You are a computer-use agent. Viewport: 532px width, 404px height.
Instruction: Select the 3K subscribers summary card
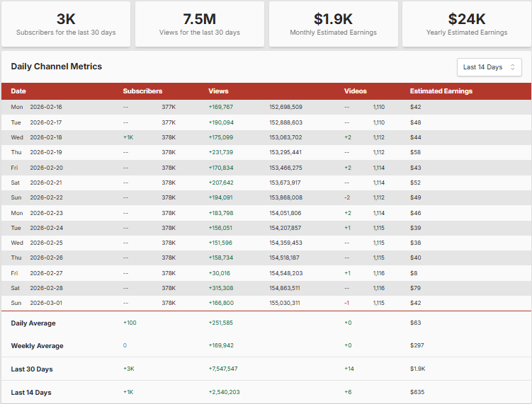point(66,24)
